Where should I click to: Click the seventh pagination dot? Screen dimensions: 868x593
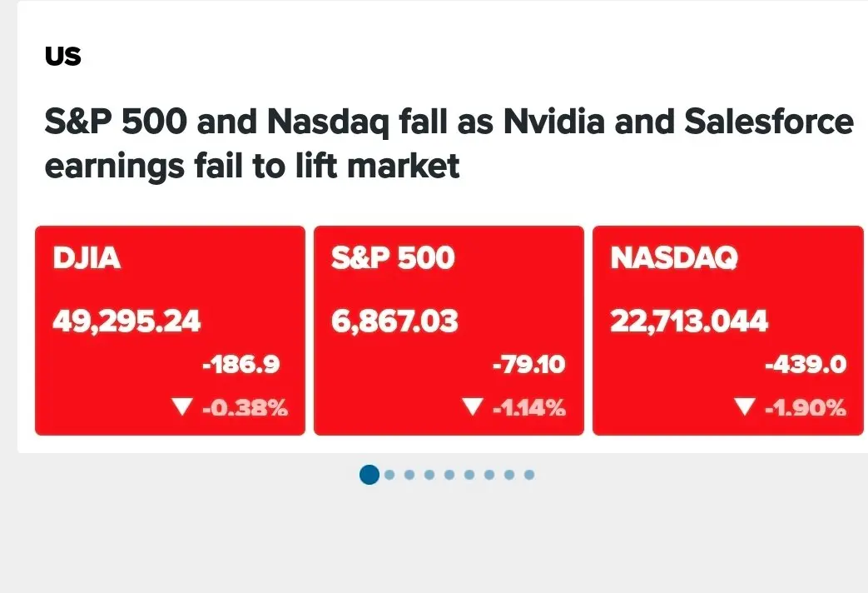(489, 475)
